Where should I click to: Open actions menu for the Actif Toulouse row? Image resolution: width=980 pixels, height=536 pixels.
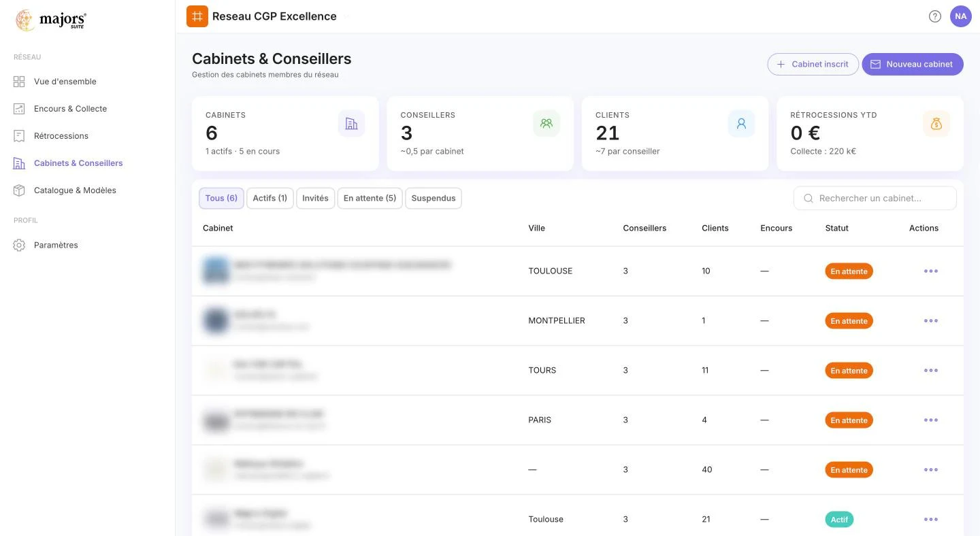coord(931,520)
